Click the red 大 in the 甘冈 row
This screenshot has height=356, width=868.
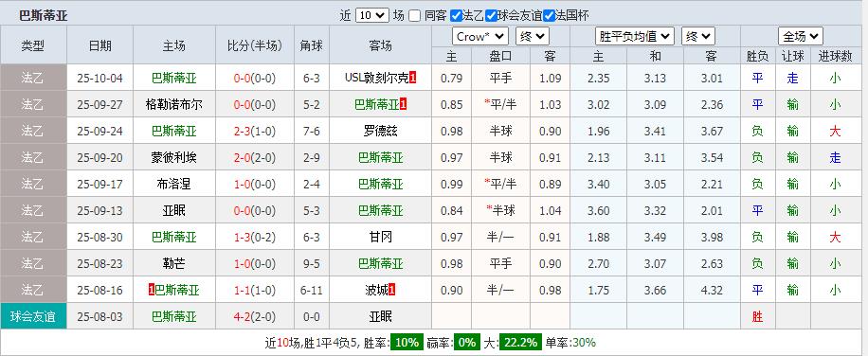tap(836, 237)
